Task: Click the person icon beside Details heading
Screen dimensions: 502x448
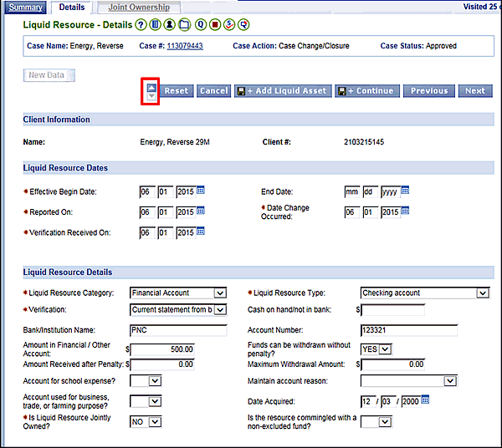Action: [x=170, y=25]
